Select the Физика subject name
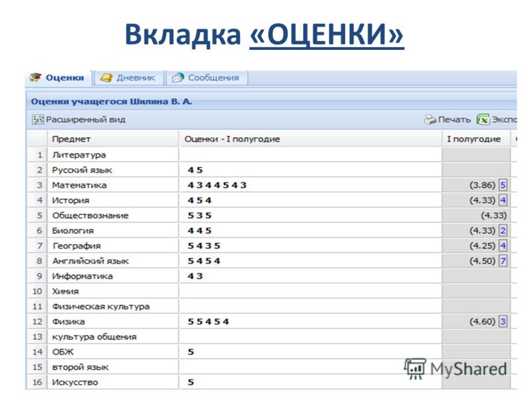Screen dimensions: 532x399 coord(68,321)
